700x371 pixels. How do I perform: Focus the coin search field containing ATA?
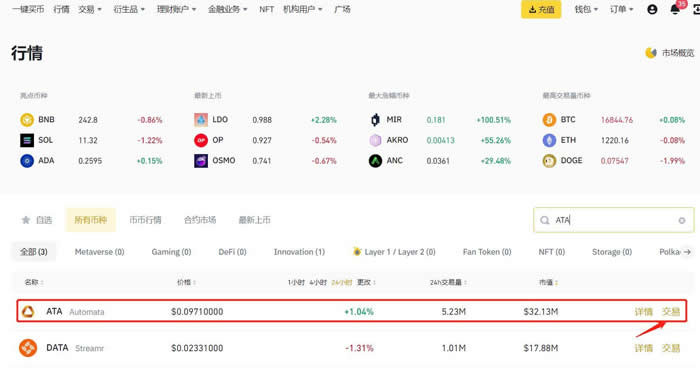click(614, 220)
